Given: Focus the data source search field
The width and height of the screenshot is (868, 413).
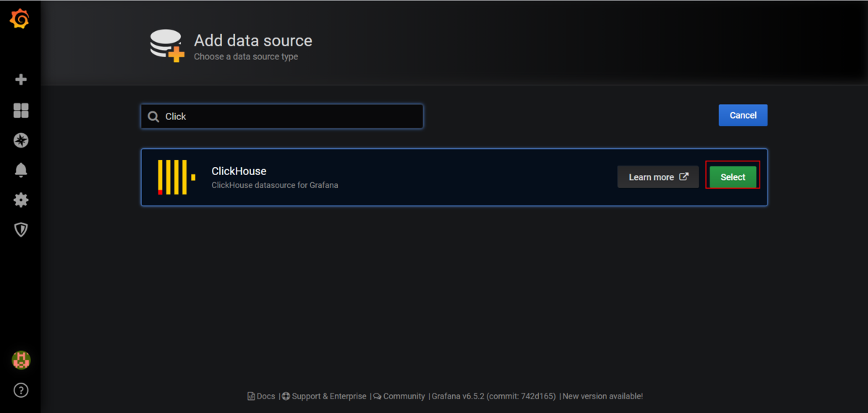Looking at the screenshot, I should click(282, 116).
